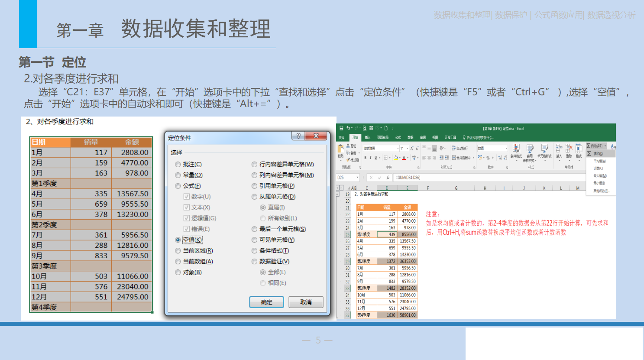Open the font name dropdown 微软雅黑

[398, 148]
